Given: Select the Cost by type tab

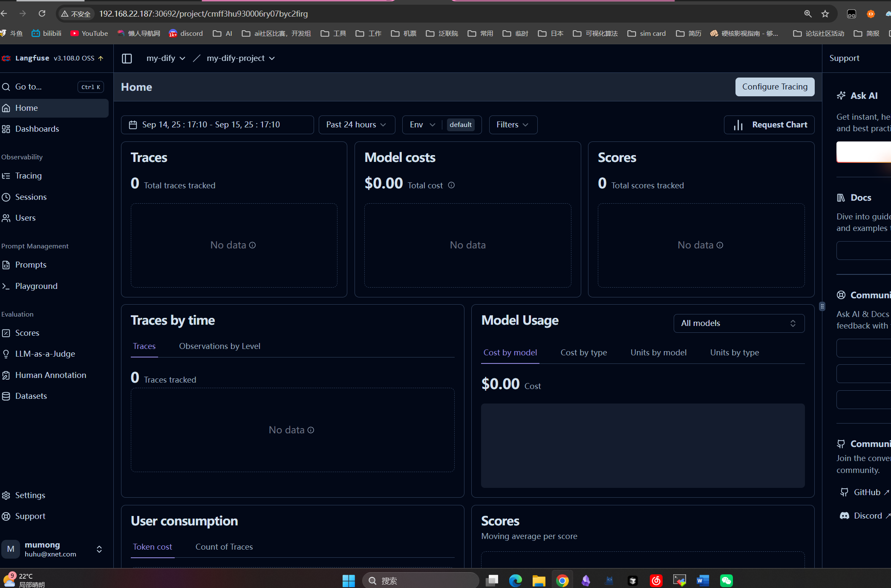Looking at the screenshot, I should click(x=583, y=353).
